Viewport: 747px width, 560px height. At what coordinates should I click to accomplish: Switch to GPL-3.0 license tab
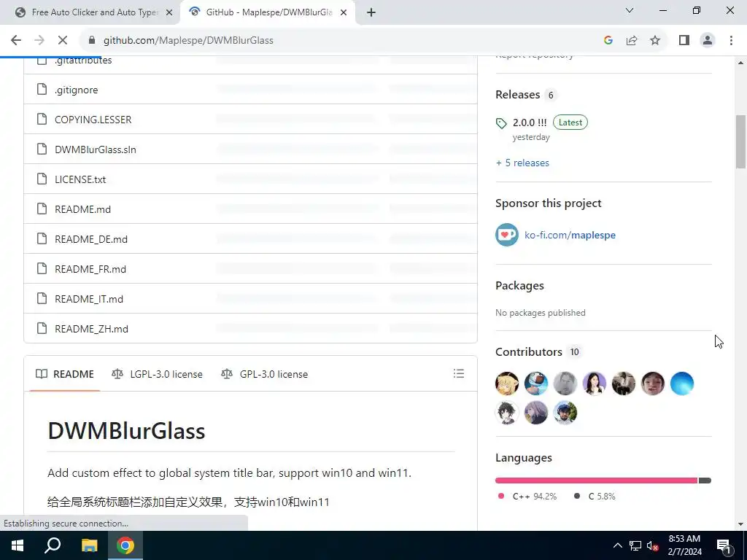tap(264, 374)
